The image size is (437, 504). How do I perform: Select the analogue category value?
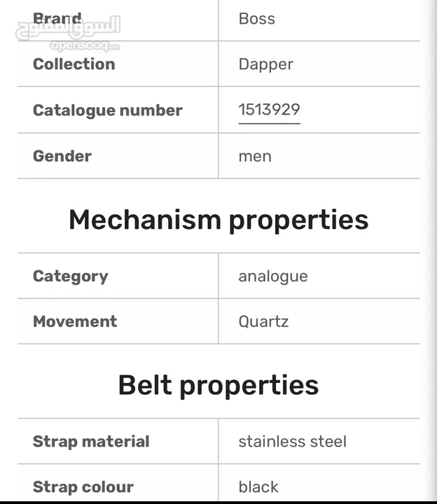pos(273,276)
